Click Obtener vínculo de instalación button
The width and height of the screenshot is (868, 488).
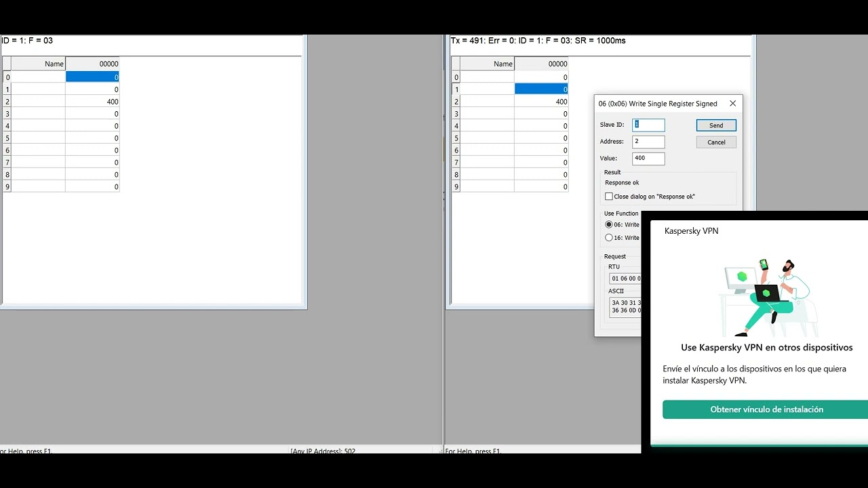tap(766, 409)
